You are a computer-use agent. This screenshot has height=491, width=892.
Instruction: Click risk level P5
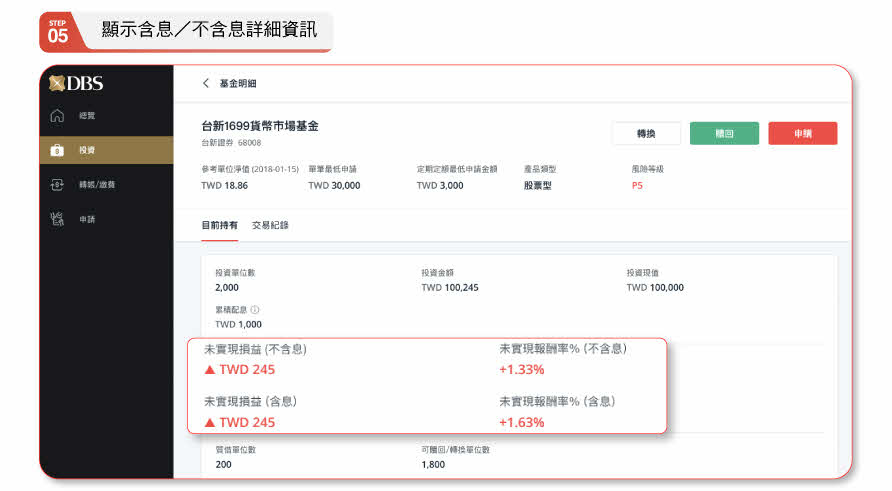[x=637, y=185]
